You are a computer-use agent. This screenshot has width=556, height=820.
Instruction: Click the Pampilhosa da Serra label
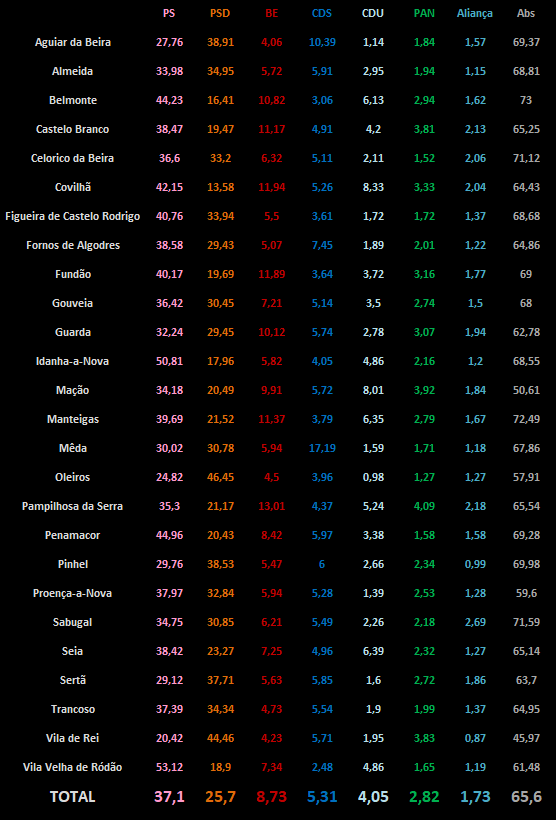click(73, 506)
